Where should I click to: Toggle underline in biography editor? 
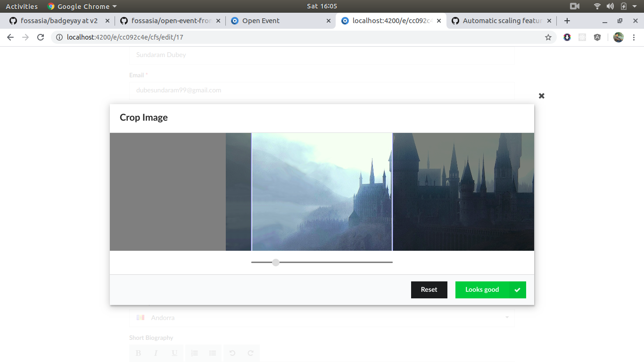point(174,353)
